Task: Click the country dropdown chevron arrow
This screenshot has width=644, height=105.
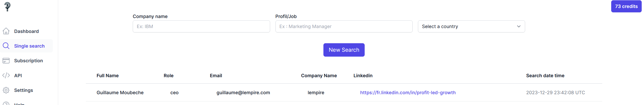Action: [x=519, y=27]
